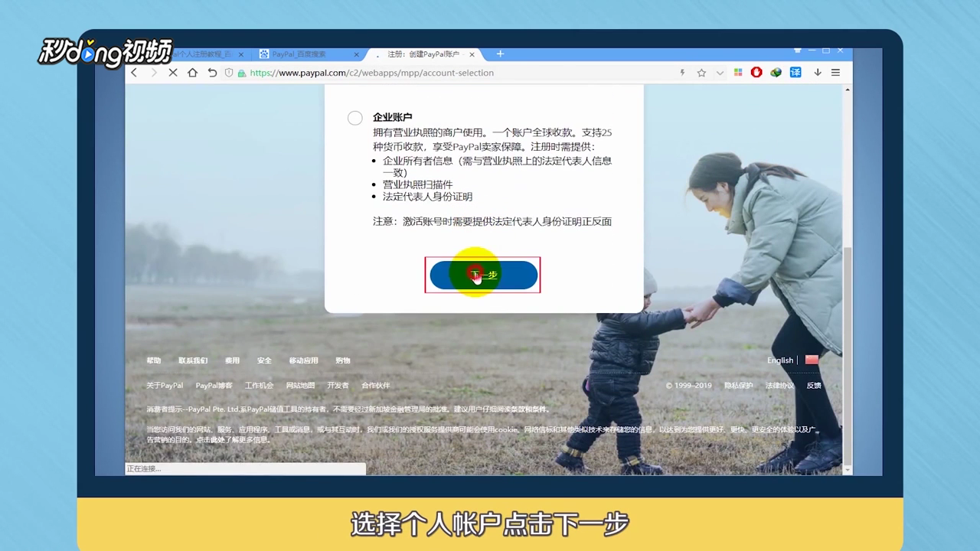
Task: Open the English language selector
Action: pos(779,360)
